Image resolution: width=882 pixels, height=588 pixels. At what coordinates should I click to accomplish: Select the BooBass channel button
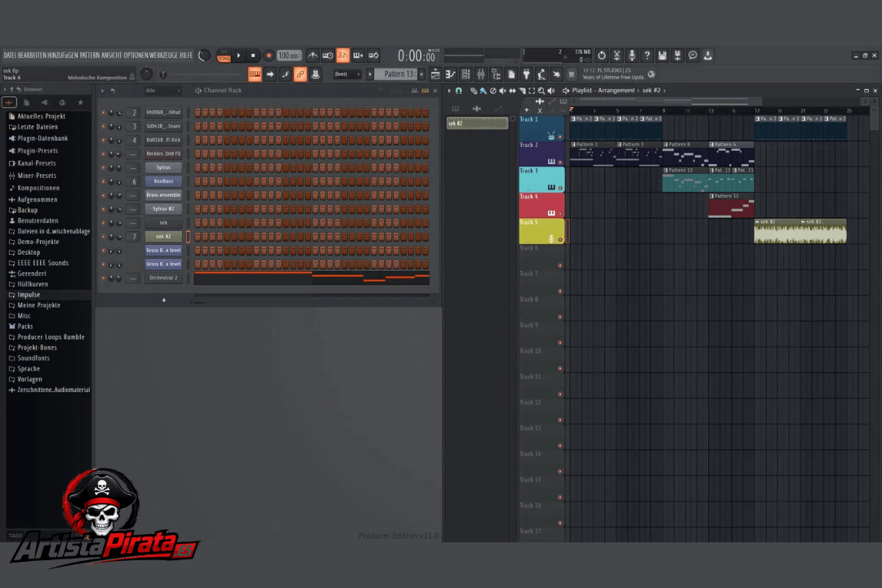[x=163, y=181]
